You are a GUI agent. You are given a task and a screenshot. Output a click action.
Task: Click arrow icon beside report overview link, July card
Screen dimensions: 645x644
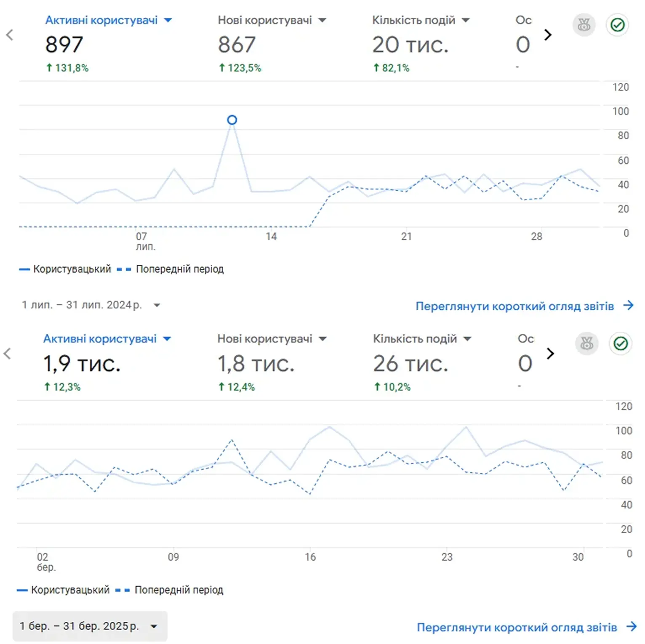(x=628, y=305)
